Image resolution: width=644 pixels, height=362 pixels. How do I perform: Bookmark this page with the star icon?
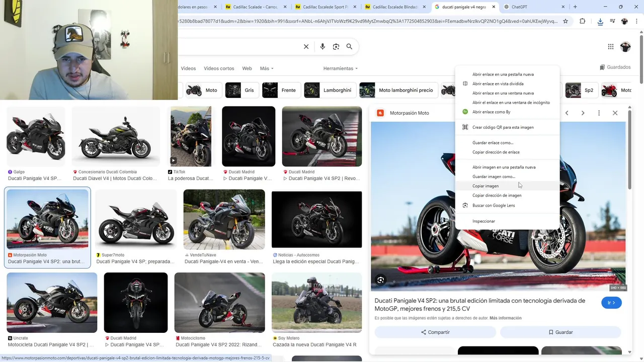tap(566, 21)
